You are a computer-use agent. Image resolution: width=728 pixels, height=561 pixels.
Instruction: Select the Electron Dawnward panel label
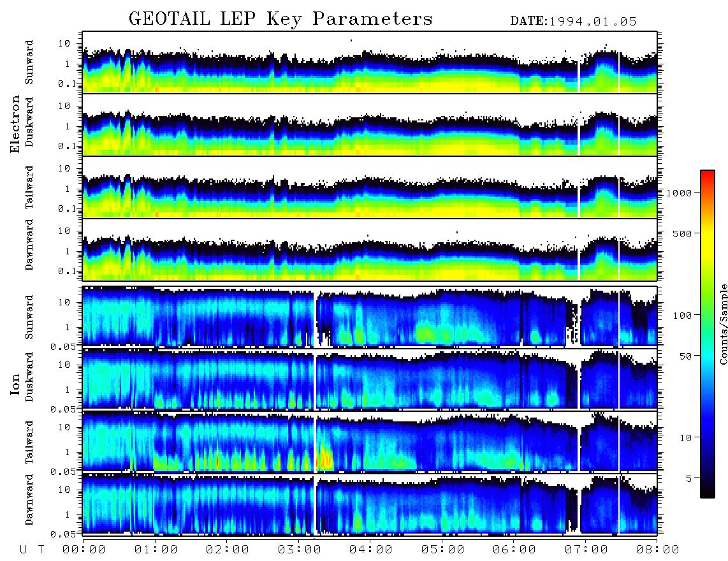tap(29, 245)
